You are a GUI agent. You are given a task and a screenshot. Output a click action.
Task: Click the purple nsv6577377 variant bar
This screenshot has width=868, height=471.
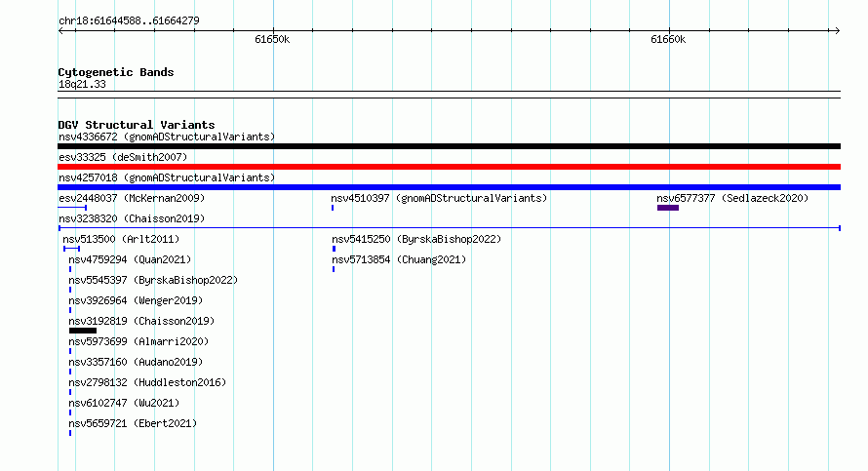[x=668, y=208]
